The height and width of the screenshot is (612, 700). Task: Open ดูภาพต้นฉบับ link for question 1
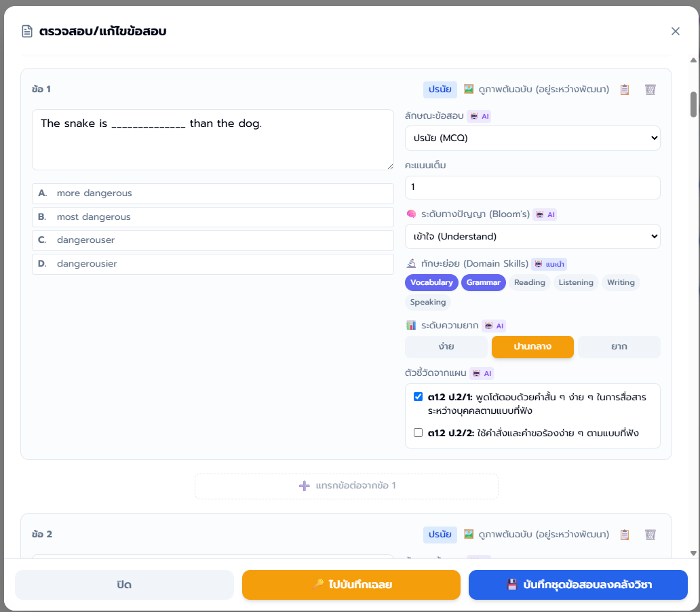coord(536,90)
